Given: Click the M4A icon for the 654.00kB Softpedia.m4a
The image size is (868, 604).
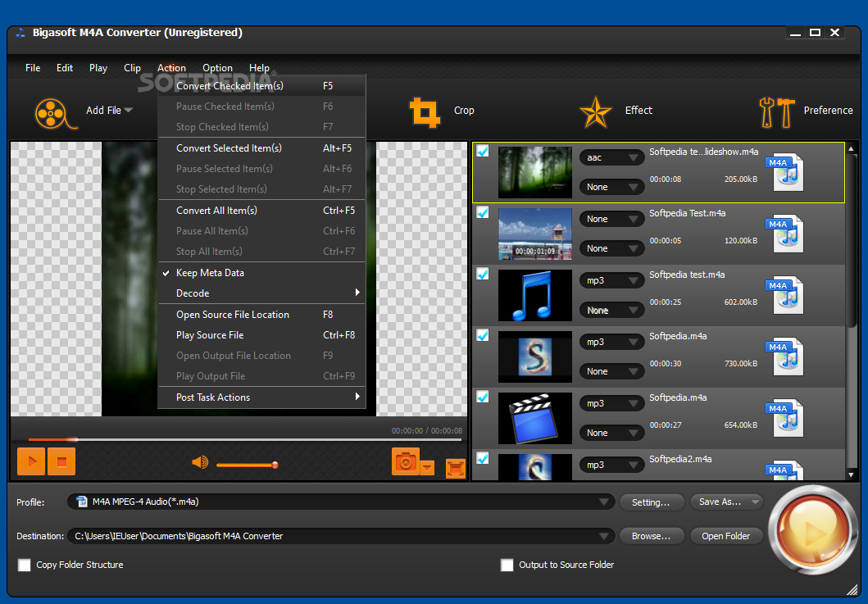Looking at the screenshot, I should pos(785,418).
